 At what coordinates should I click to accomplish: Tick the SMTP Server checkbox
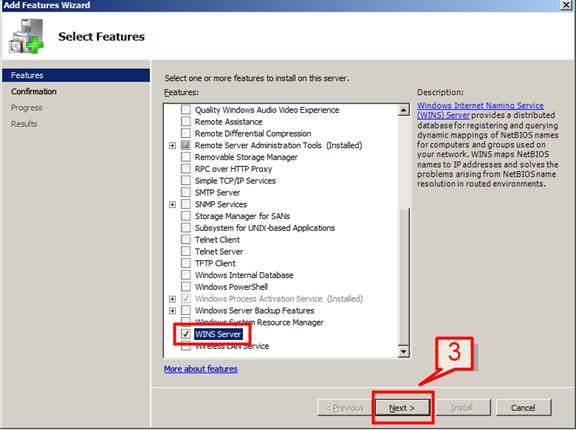point(186,192)
